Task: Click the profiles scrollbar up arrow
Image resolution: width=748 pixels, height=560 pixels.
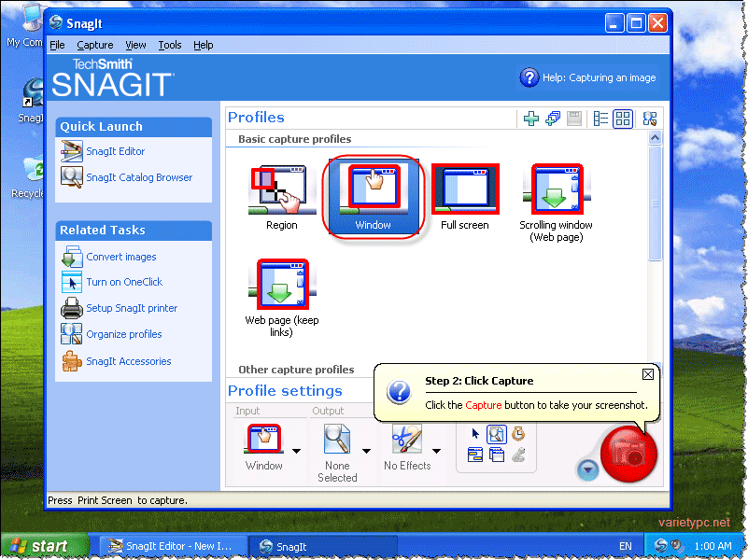Action: click(655, 138)
